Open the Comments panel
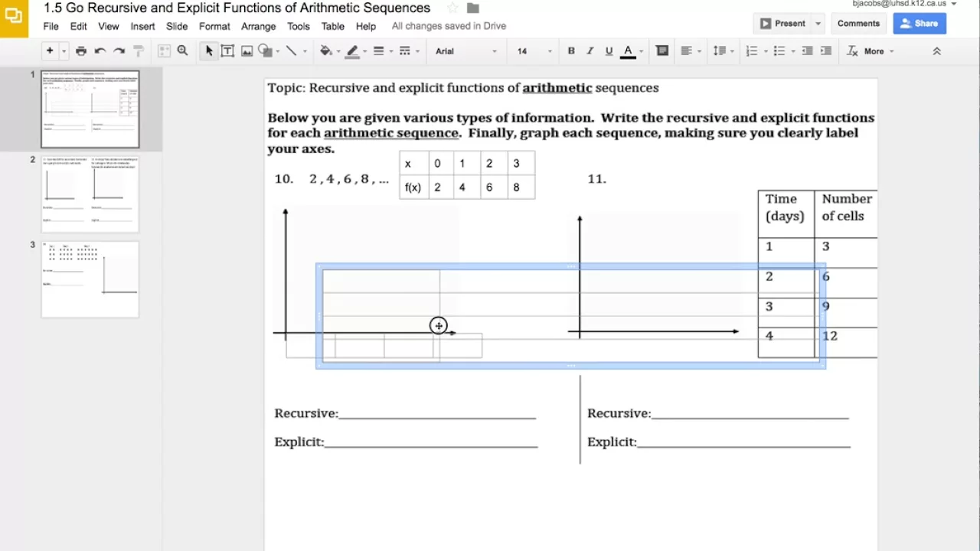 (x=858, y=24)
